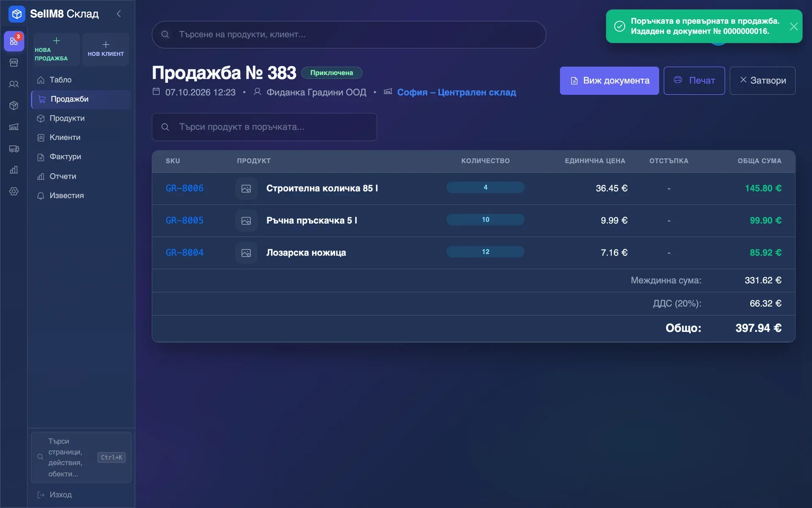Start a Нова продажба
Image resolution: width=812 pixels, height=508 pixels.
(56, 49)
